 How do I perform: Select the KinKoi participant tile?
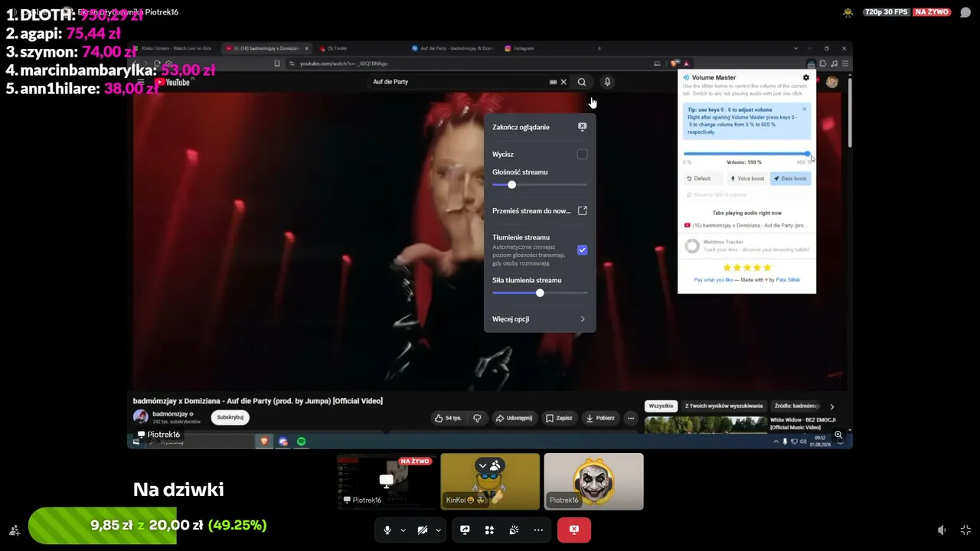click(490, 481)
